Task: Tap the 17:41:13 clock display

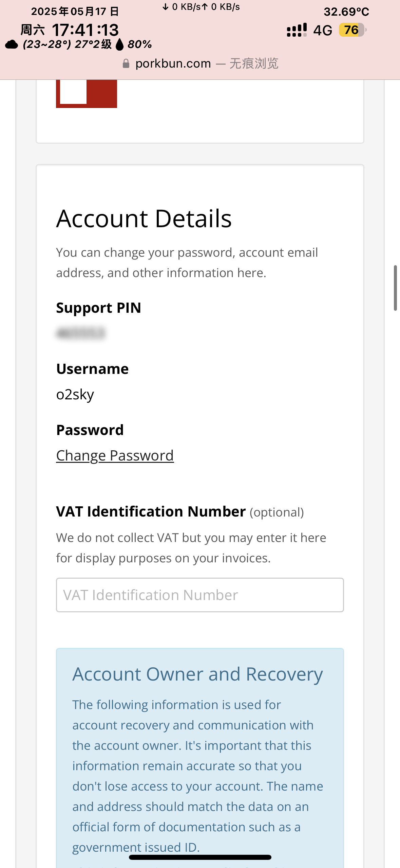Action: click(x=85, y=30)
